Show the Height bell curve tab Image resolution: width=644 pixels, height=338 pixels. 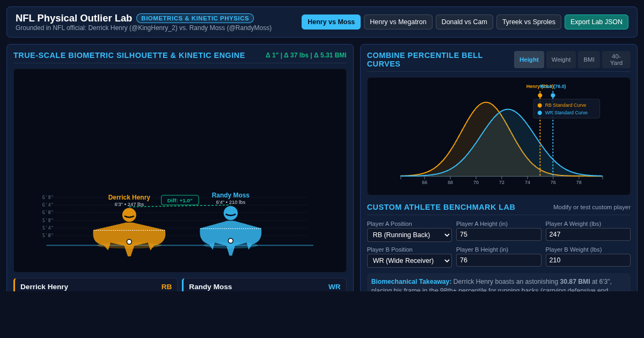click(x=529, y=60)
